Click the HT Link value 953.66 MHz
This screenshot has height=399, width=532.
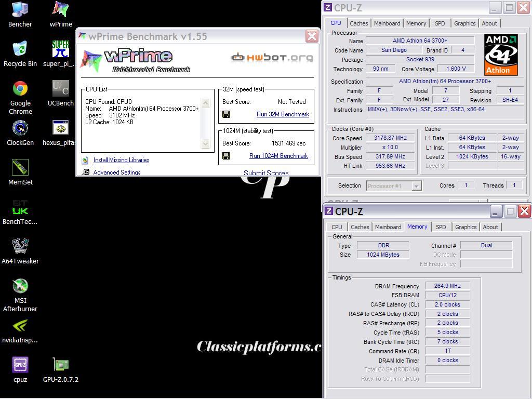click(390, 166)
